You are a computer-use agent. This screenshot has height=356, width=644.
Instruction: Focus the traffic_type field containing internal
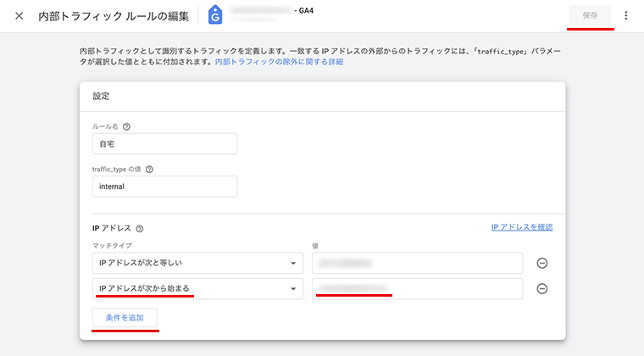pyautogui.click(x=164, y=186)
